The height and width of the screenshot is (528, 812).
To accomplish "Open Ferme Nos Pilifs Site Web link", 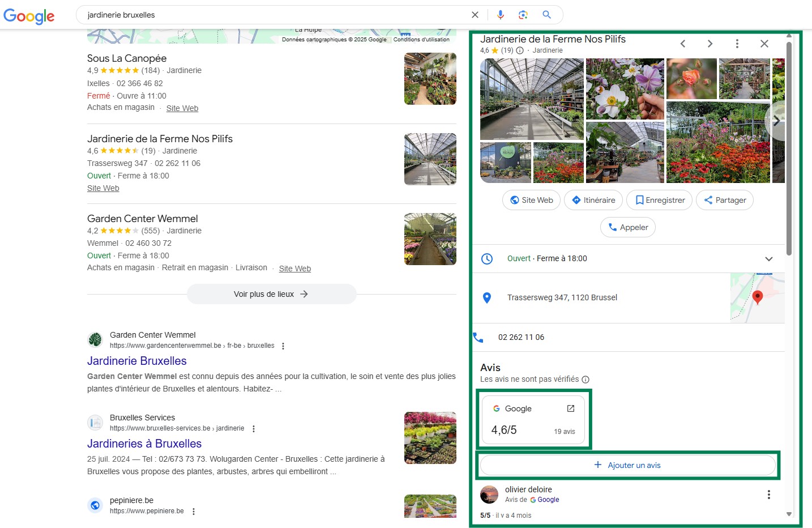I will pyautogui.click(x=103, y=188).
